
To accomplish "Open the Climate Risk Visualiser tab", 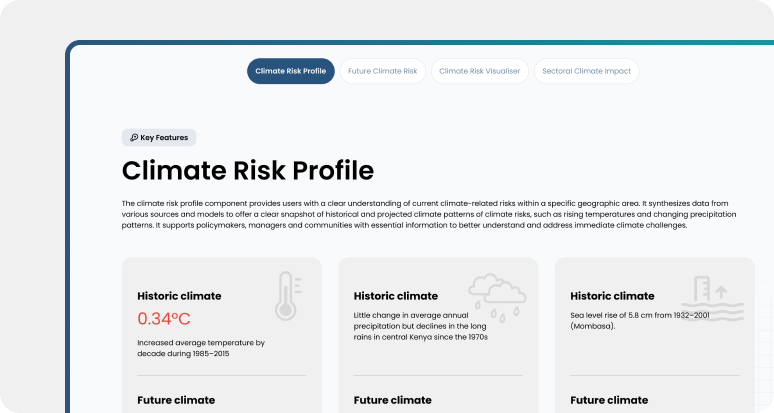I will coord(480,71).
